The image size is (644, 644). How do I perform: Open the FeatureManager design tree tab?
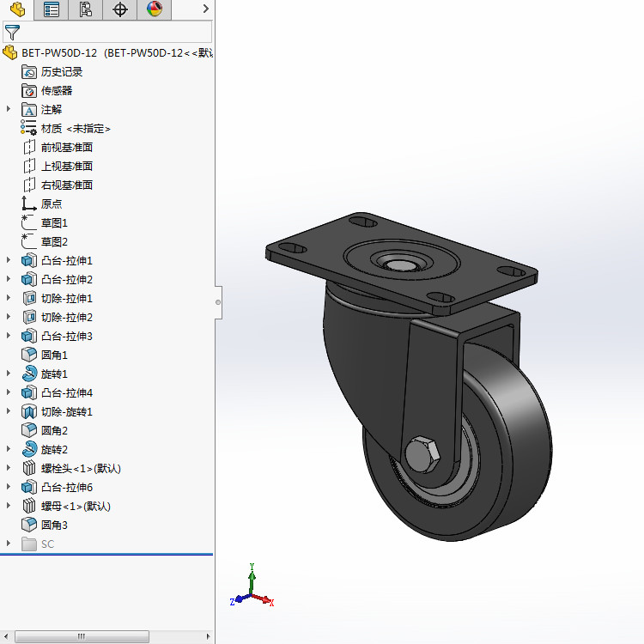click(x=17, y=9)
